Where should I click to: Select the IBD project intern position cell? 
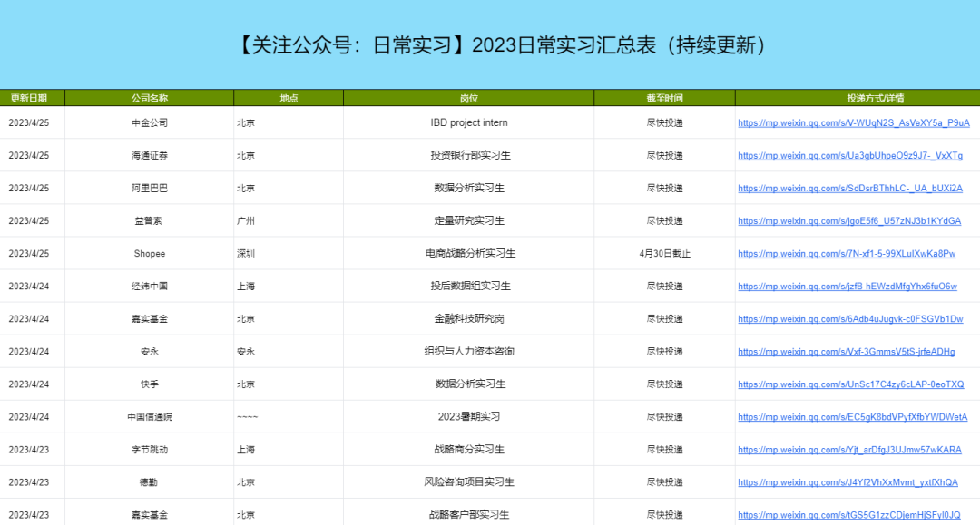click(469, 123)
